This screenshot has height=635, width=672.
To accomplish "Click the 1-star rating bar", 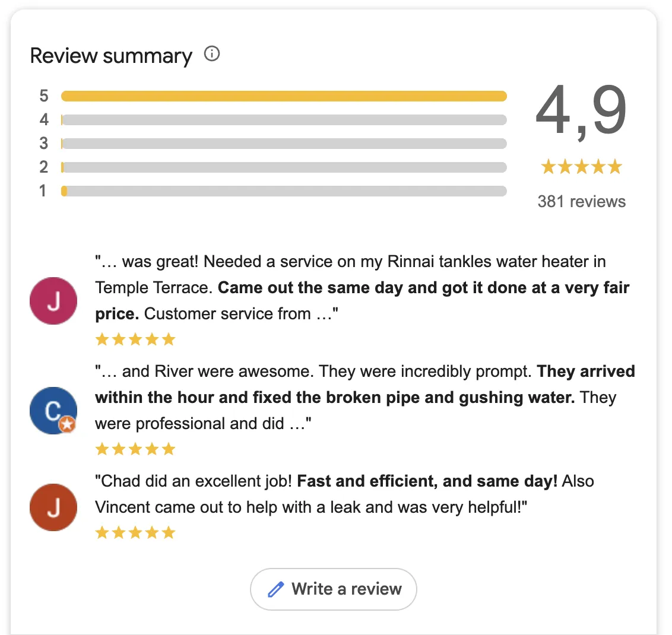I will [284, 190].
